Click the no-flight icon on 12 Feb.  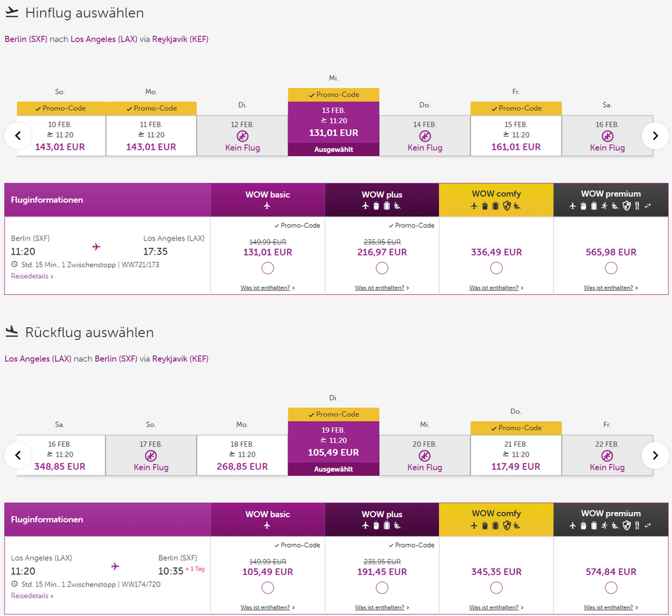click(x=243, y=136)
